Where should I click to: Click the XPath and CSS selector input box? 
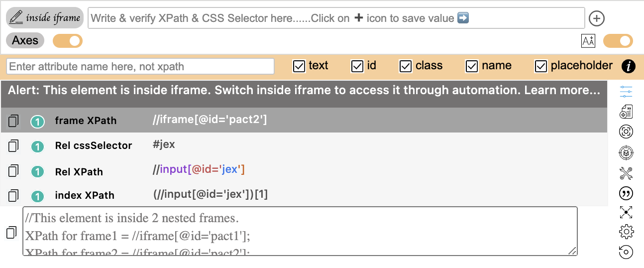(336, 18)
